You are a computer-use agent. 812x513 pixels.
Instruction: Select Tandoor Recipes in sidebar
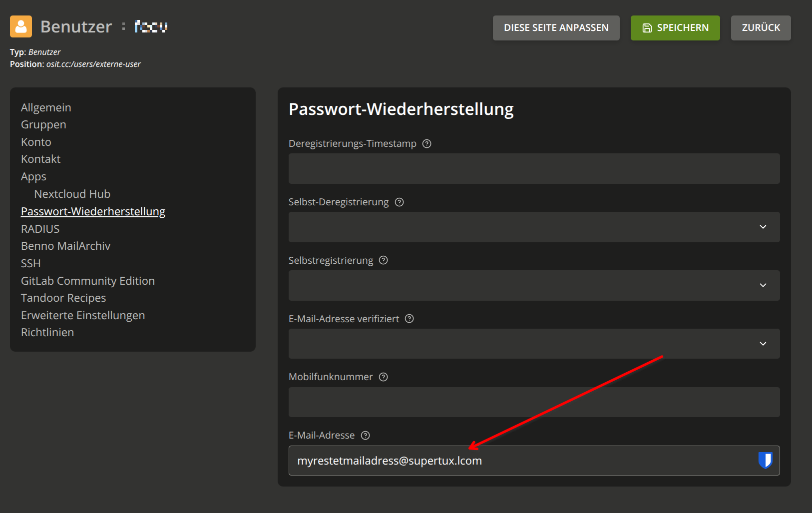click(x=63, y=298)
